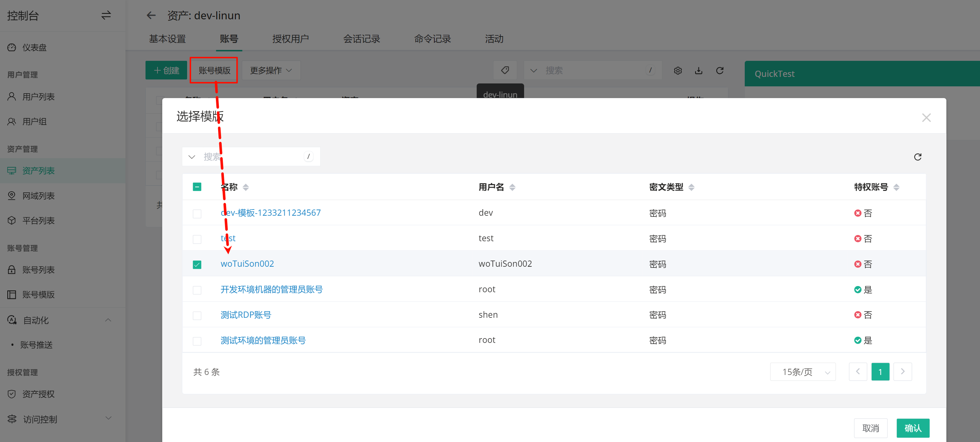This screenshot has height=442, width=980.
Task: Open the 账号列表 sidebar menu item
Action: [x=38, y=270]
